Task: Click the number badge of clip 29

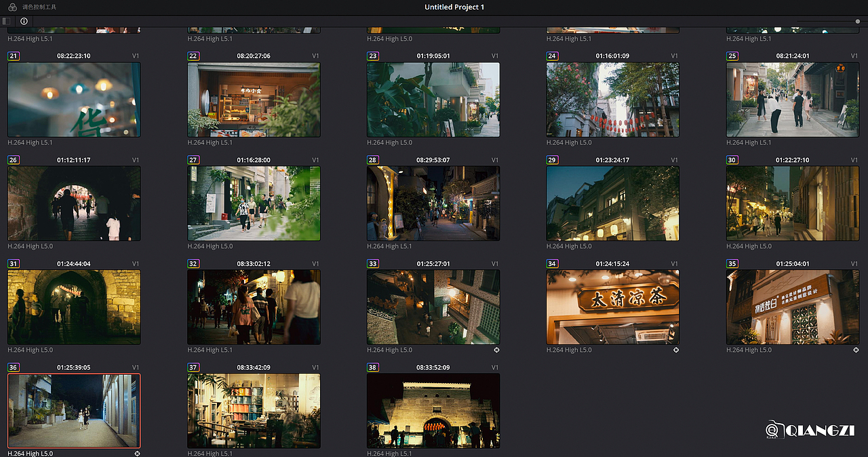Action: coord(553,160)
